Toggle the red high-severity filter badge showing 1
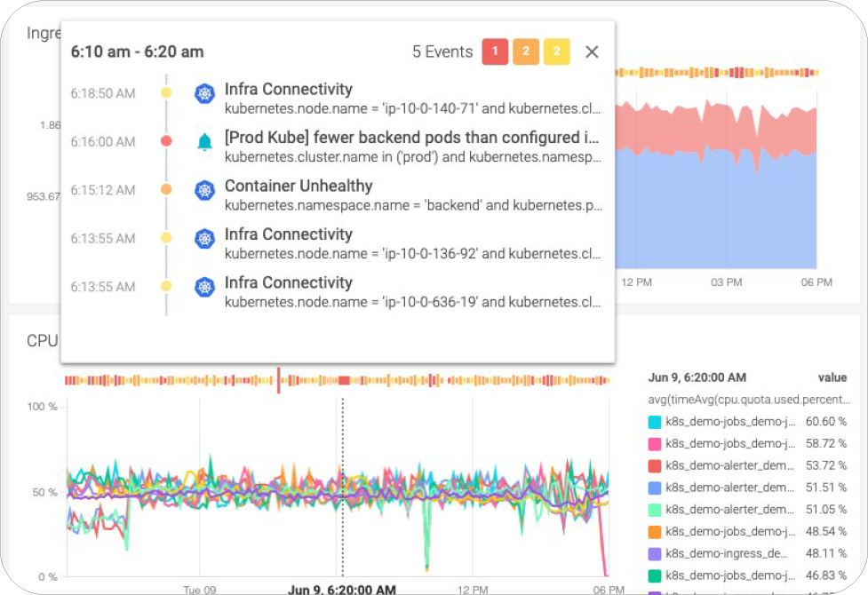Image resolution: width=868 pixels, height=595 pixels. 495,52
